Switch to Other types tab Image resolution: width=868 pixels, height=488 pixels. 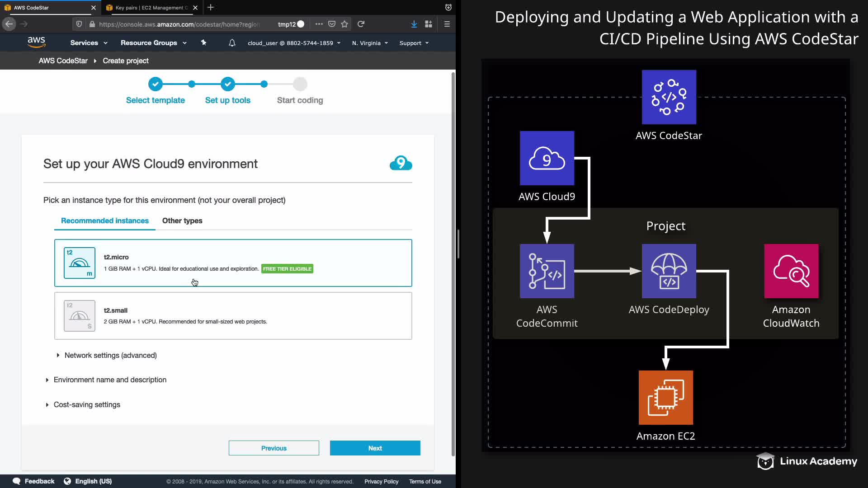click(182, 221)
